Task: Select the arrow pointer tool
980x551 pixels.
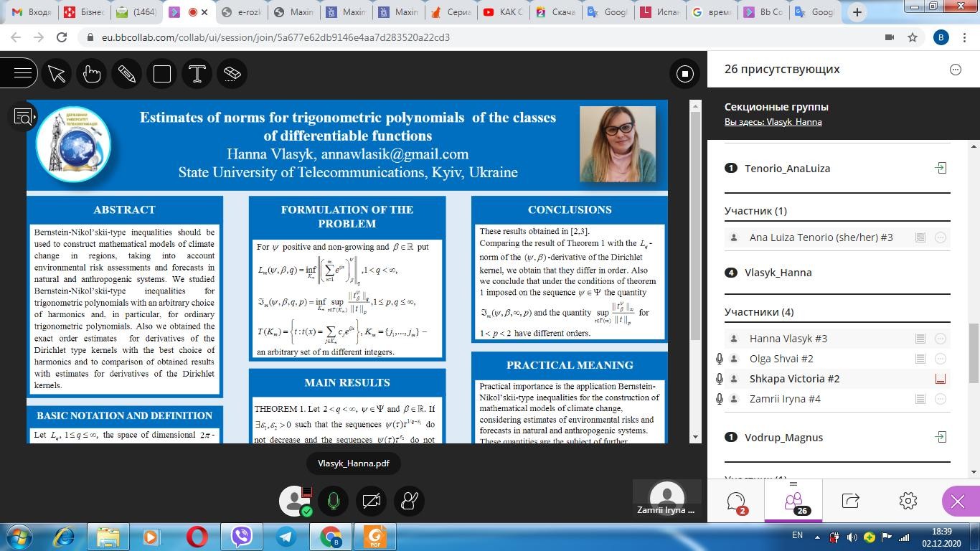Action: [x=57, y=73]
